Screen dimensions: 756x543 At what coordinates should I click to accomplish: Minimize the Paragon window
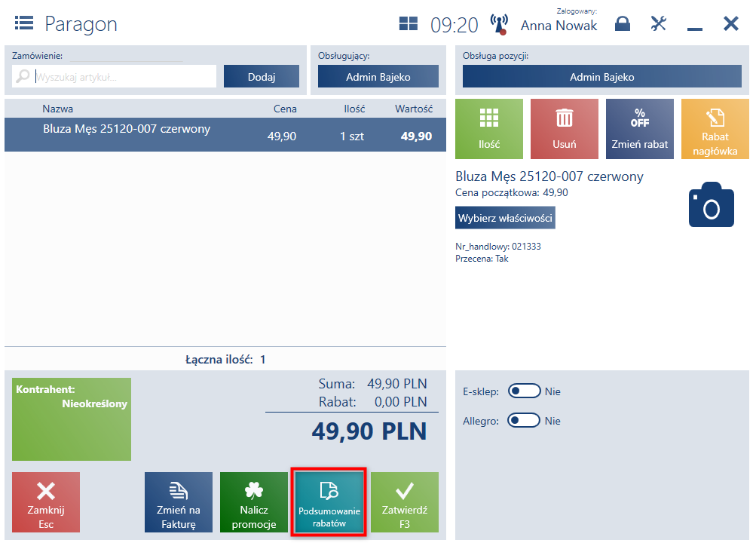[x=694, y=29]
